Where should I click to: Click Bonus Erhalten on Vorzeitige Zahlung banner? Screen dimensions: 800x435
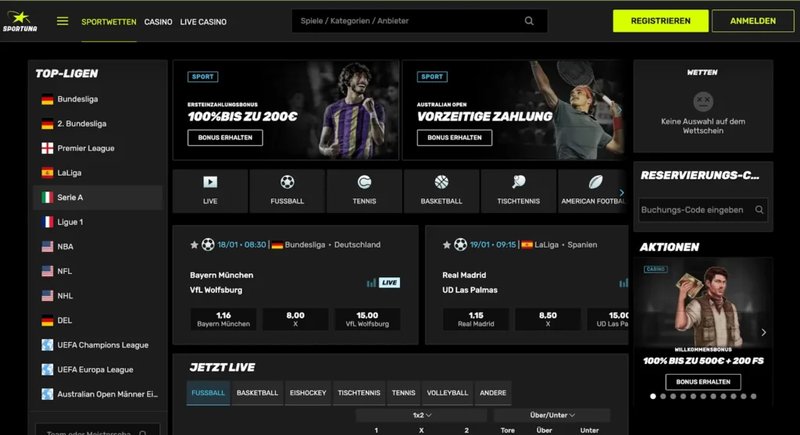pos(454,138)
